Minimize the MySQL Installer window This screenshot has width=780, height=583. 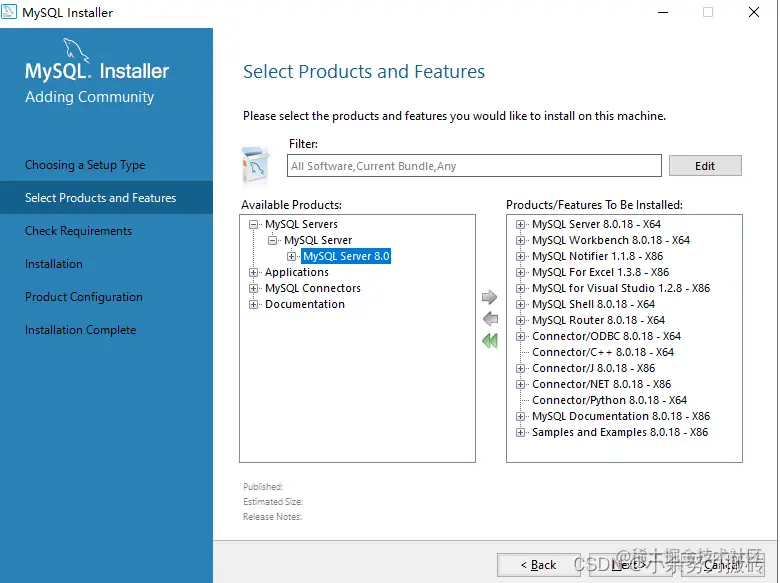click(663, 12)
